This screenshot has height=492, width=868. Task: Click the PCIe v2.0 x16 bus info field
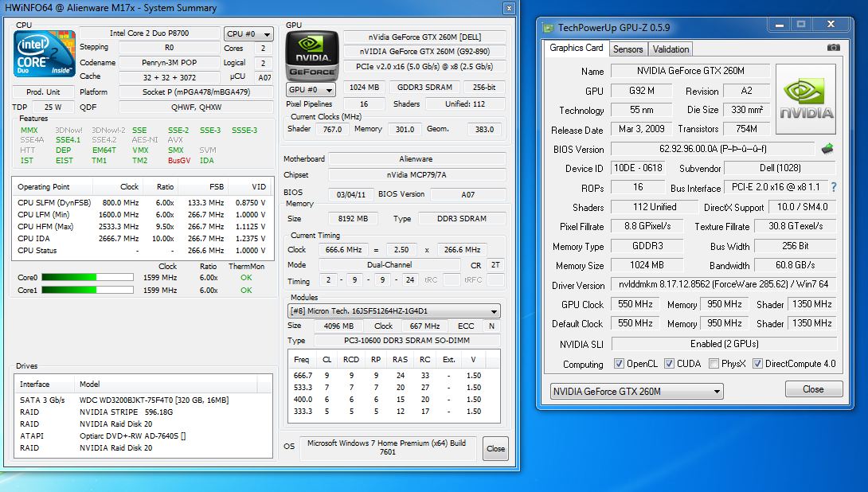click(424, 66)
